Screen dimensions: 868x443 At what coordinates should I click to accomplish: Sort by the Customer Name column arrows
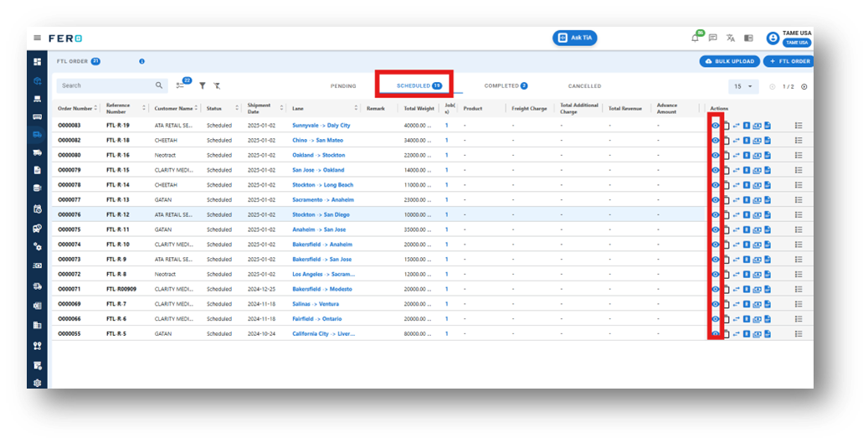[198, 108]
